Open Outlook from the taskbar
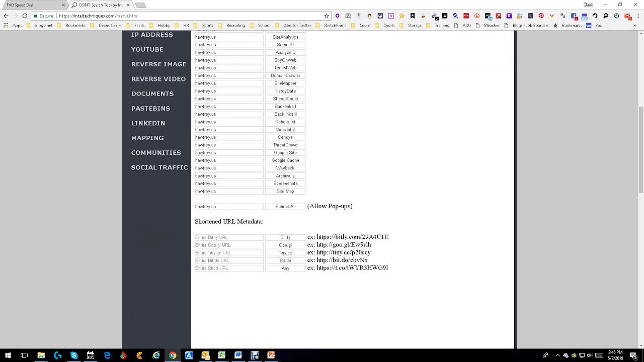Image resolution: width=644 pixels, height=362 pixels. click(205, 355)
